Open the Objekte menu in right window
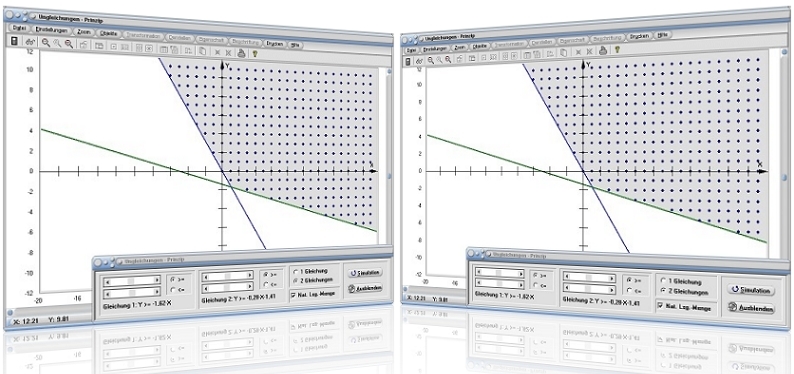Viewport: 794px width, 374px height. coord(480,46)
